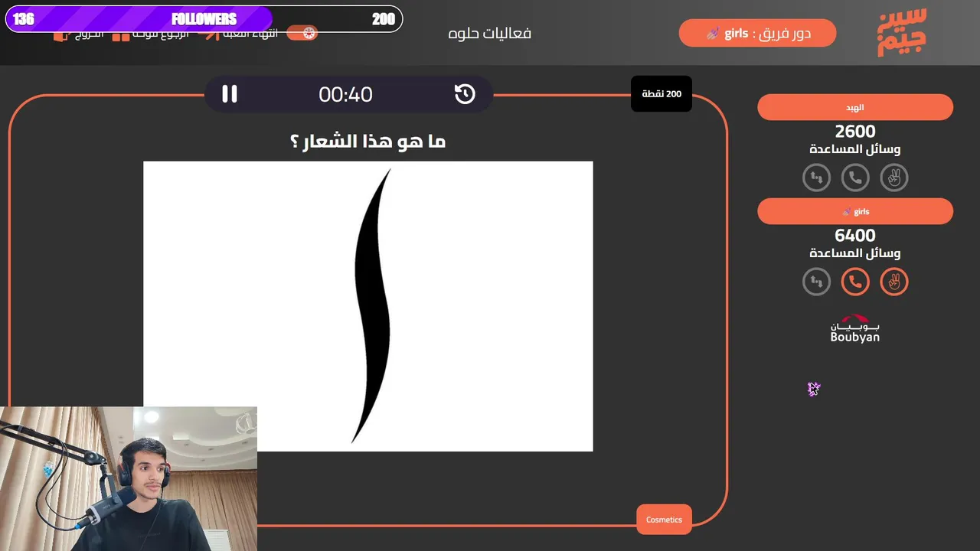The width and height of the screenshot is (980, 551).
Task: Click the FOLLOWERS progress bar
Action: (x=204, y=19)
